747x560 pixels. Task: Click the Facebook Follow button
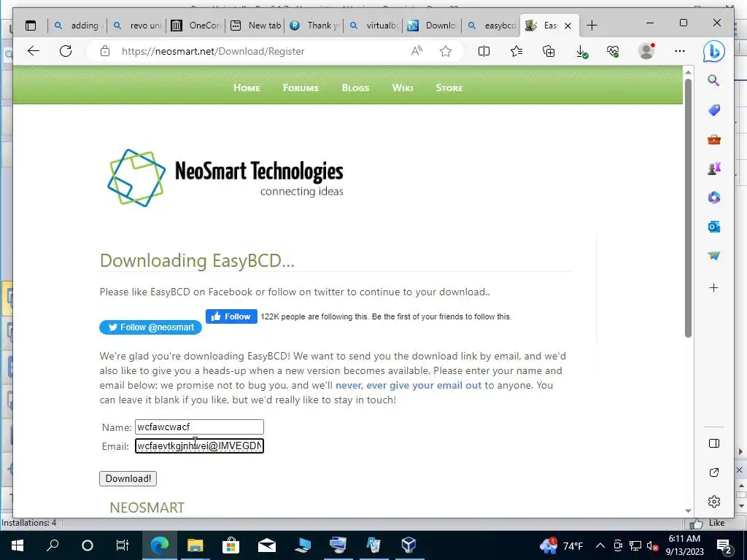click(231, 316)
